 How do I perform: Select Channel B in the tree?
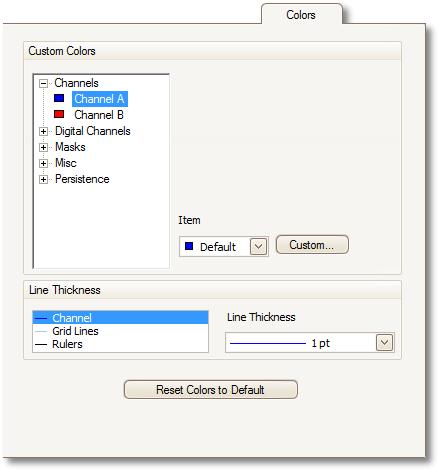pyautogui.click(x=99, y=115)
